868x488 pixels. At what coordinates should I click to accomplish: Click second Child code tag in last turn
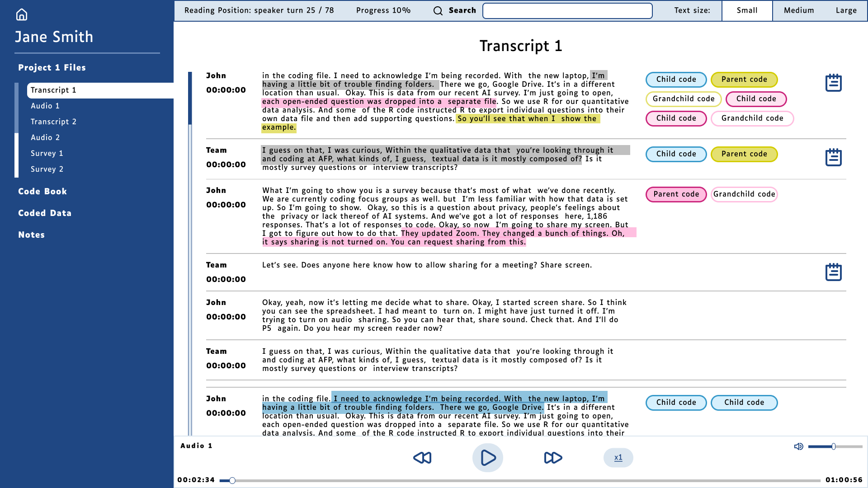click(x=744, y=403)
